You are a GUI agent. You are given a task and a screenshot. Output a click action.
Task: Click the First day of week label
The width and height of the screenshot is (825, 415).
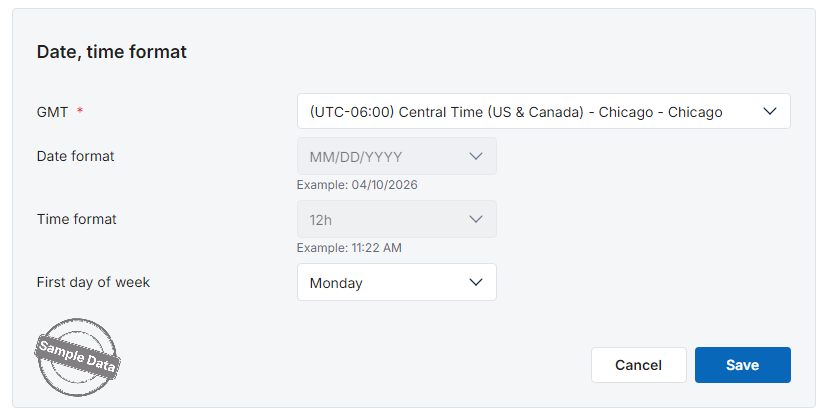[x=93, y=282]
